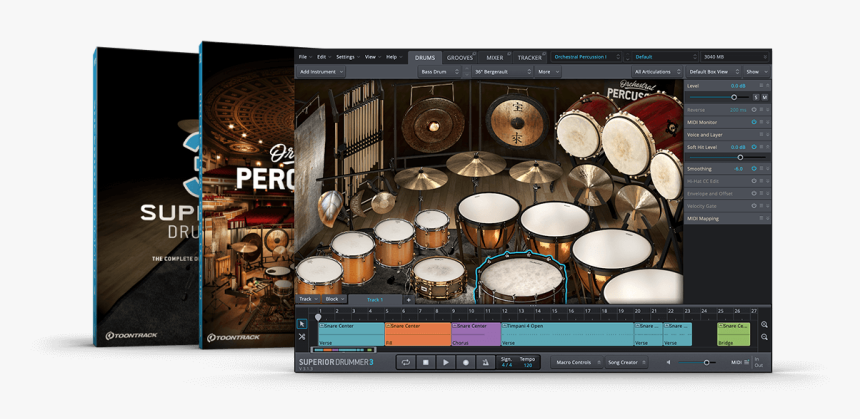Start playback with the Play button

pyautogui.click(x=445, y=363)
